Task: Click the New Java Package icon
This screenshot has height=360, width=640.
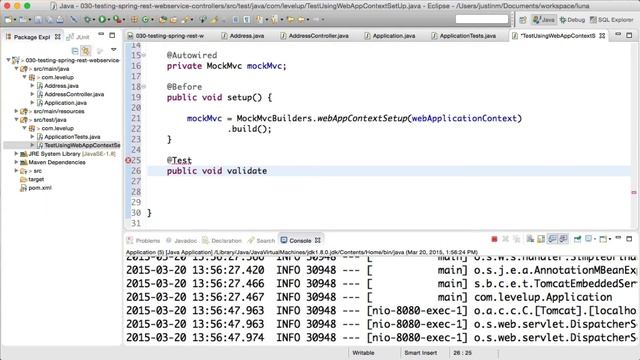Action: pos(134,20)
